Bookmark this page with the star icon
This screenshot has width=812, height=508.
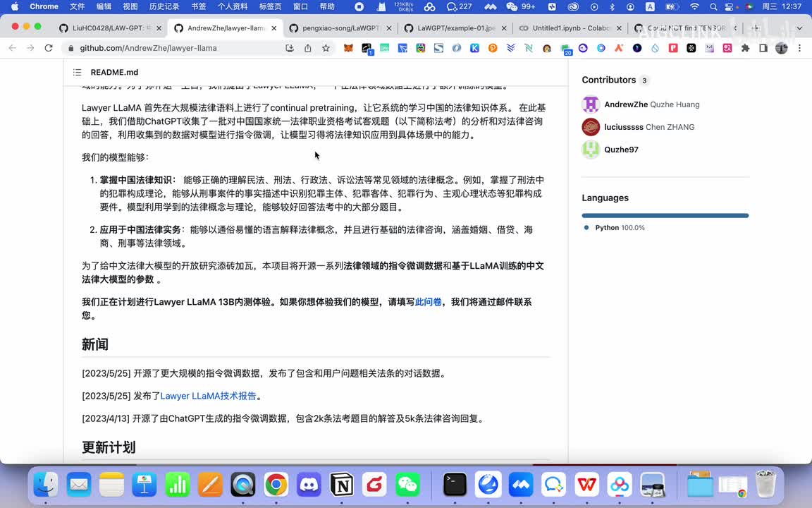tap(326, 48)
